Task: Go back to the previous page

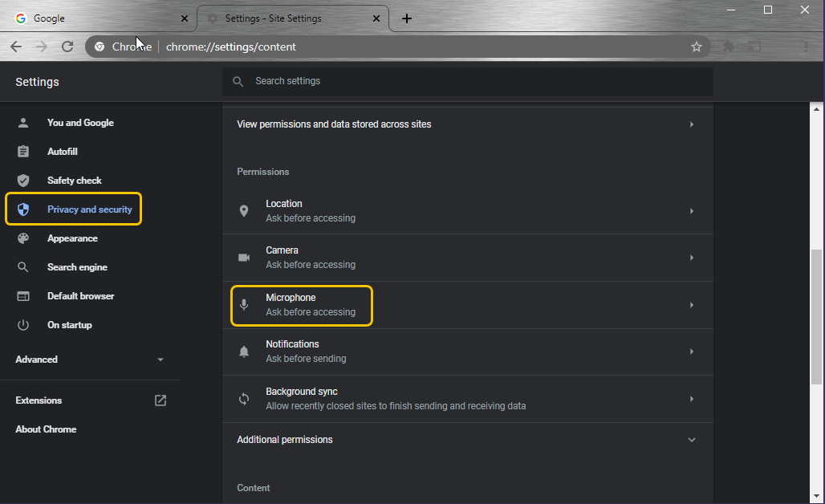Action: [x=16, y=47]
